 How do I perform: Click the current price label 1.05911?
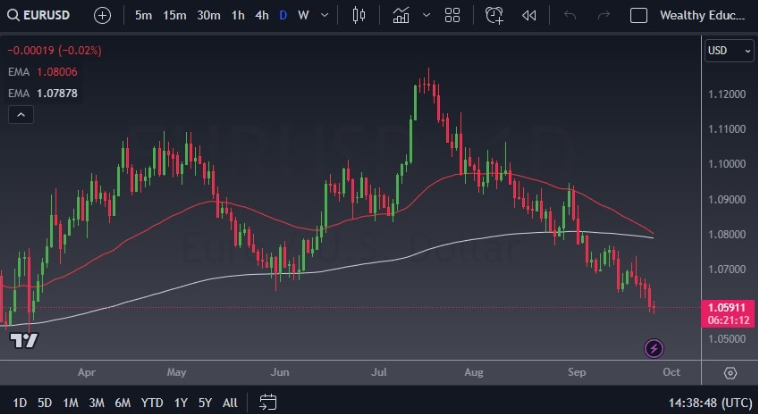[728, 313]
